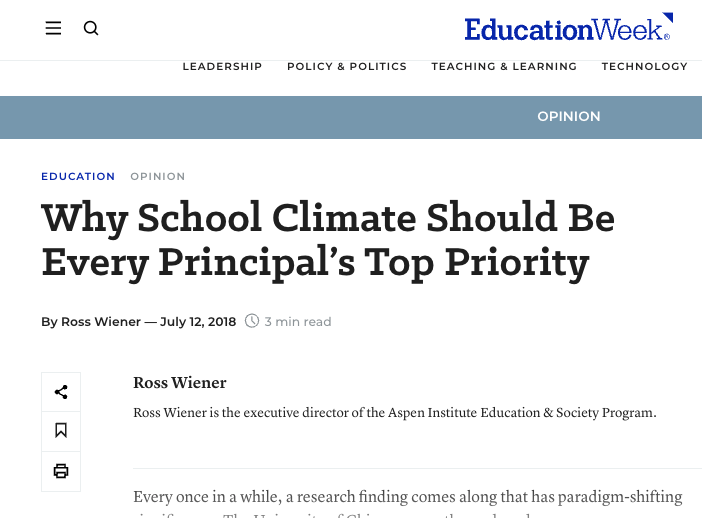Image resolution: width=702 pixels, height=518 pixels.
Task: Click the July 12, 2018 publish date
Action: coord(198,322)
